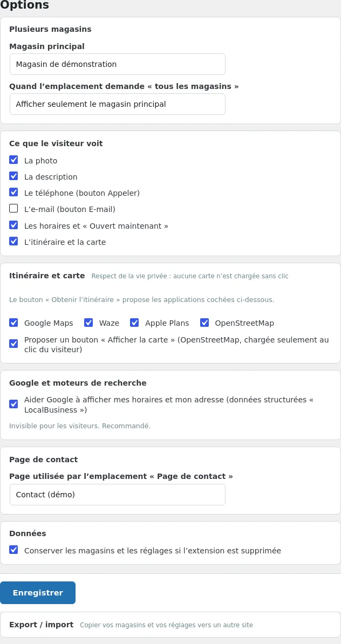Disable Le téléphone (bouton Appeler) option
The height and width of the screenshot is (644, 341).
[x=13, y=192]
